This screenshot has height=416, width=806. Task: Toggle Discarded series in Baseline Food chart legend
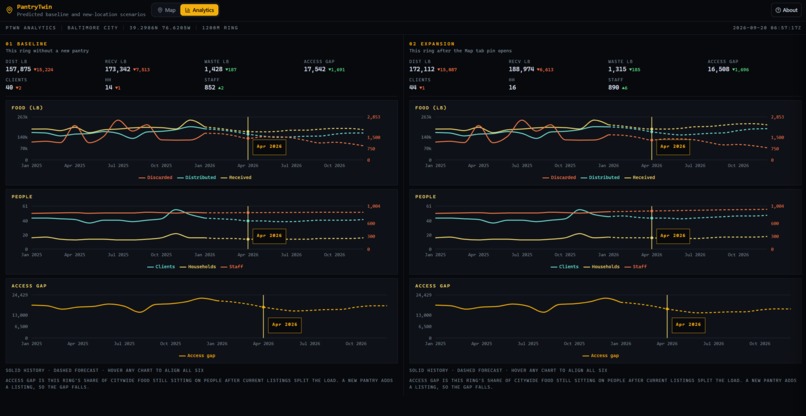(x=155, y=177)
